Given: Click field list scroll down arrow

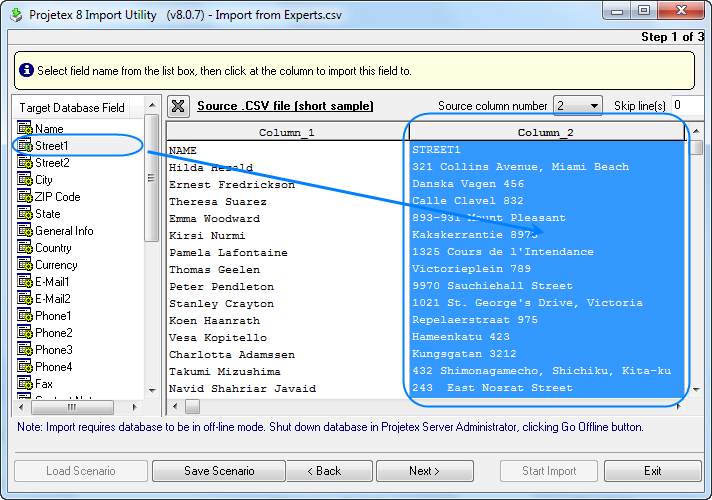Looking at the screenshot, I should [152, 390].
